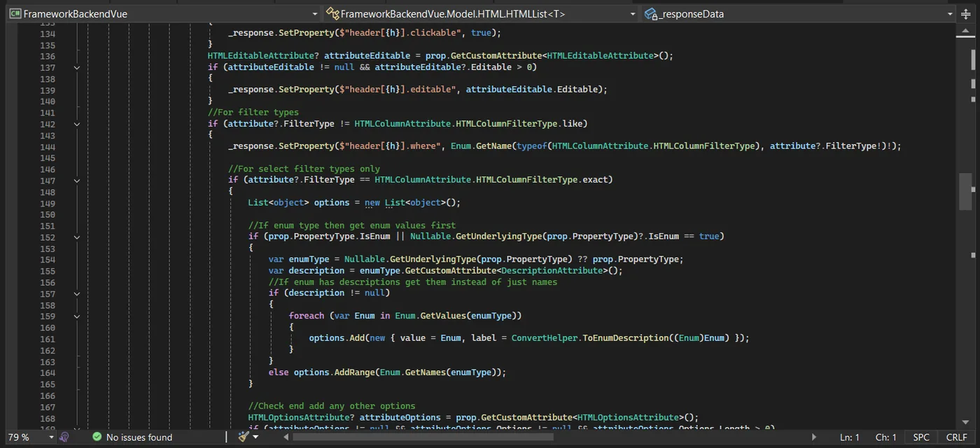This screenshot has width=980, height=448.
Task: Click line number 161 in the margin
Action: [x=48, y=339]
